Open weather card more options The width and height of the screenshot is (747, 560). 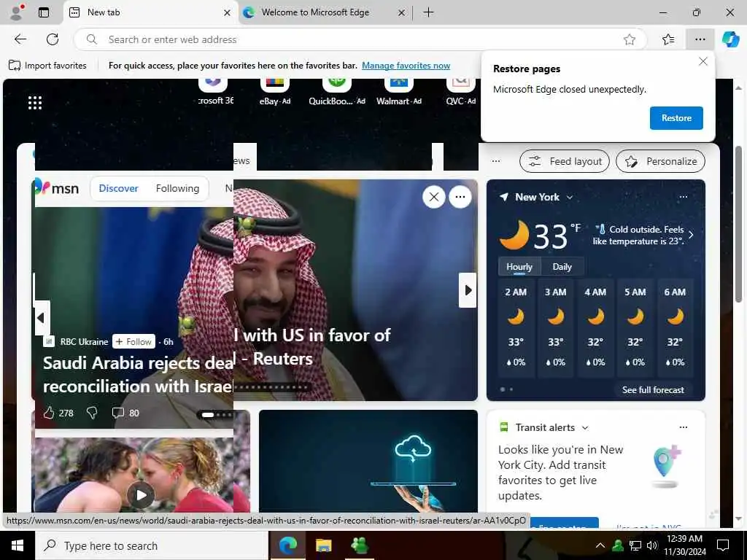(683, 197)
